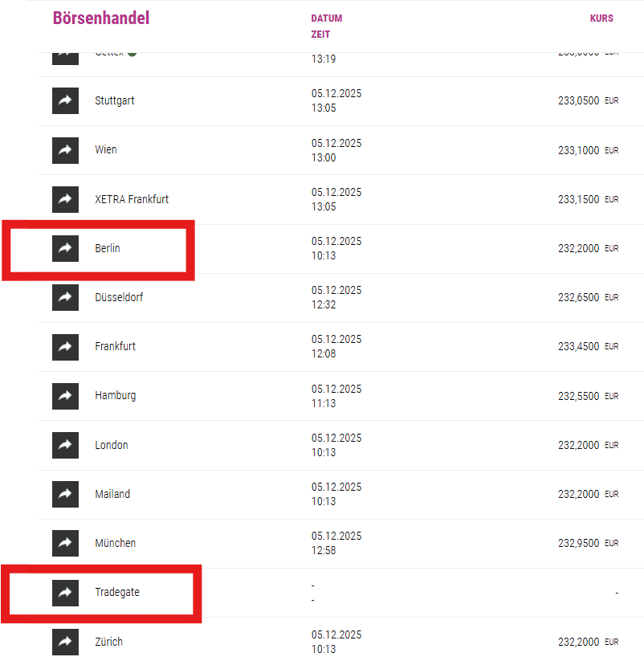Image resolution: width=644 pixels, height=665 pixels.
Task: Click the arrow icon next to Zürich
Action: pyautogui.click(x=66, y=642)
